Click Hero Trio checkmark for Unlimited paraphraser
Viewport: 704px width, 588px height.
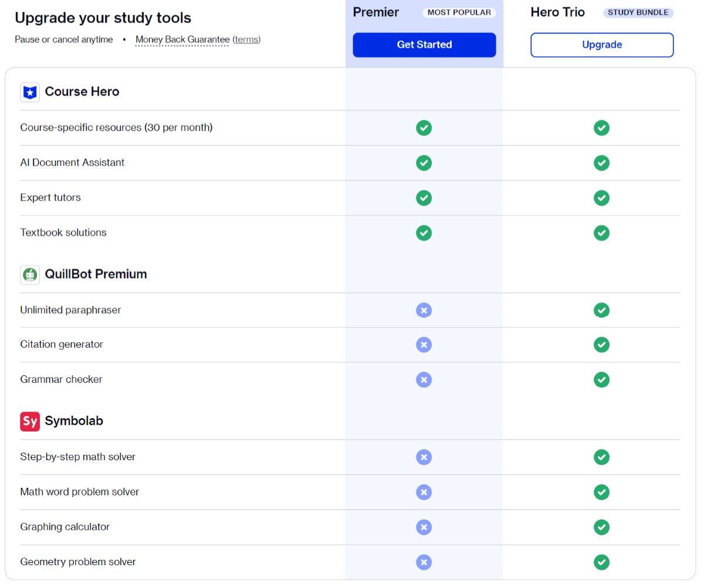pos(601,310)
